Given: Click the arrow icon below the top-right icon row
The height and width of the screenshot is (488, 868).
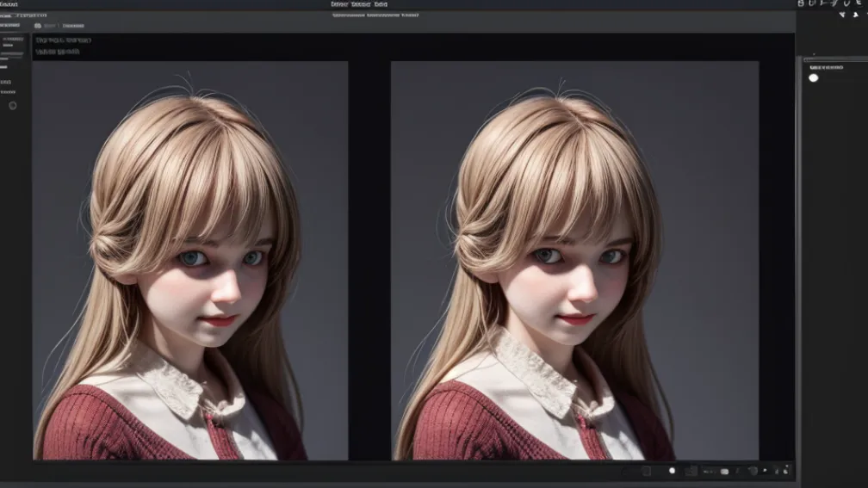Looking at the screenshot, I should tap(842, 15).
